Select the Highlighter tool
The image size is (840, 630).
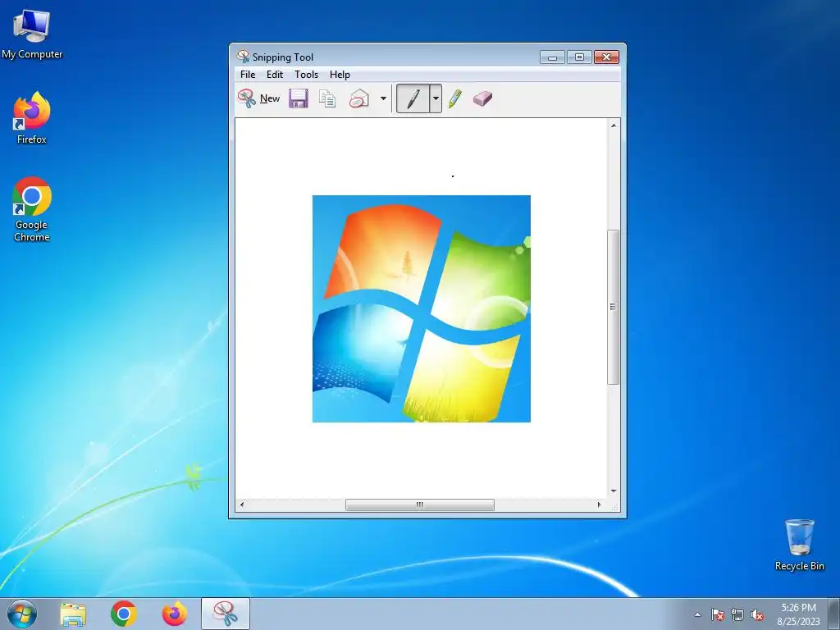tap(454, 98)
